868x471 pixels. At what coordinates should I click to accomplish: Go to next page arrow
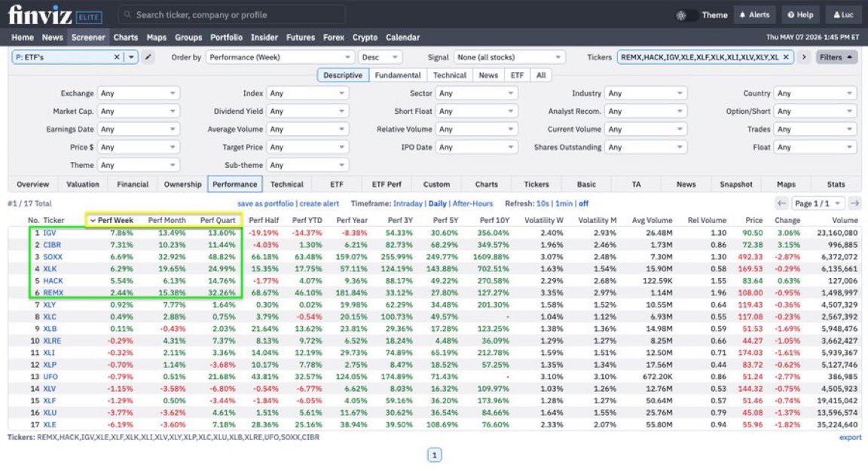pyautogui.click(x=854, y=203)
